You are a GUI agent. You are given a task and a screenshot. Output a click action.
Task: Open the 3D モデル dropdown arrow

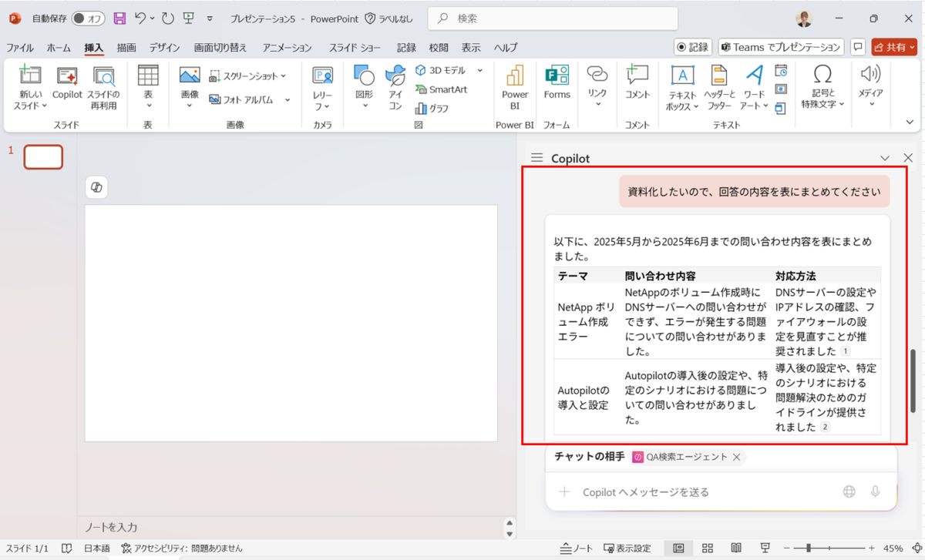point(479,70)
